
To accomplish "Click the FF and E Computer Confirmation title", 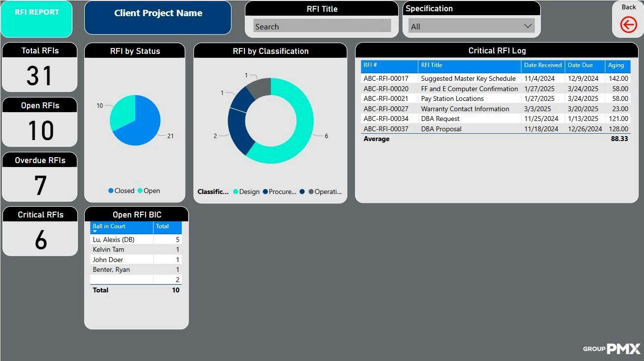I will click(469, 89).
